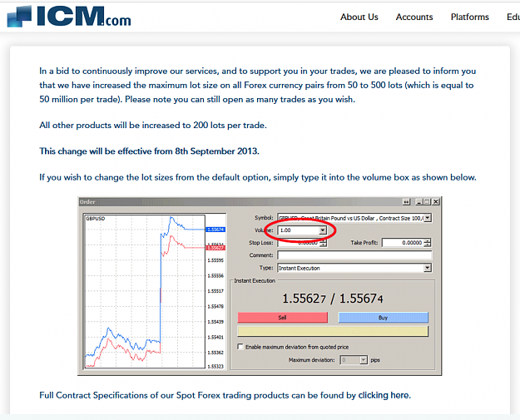Click the ICM.com logo
Viewport: 520px width, 420px height.
point(69,17)
